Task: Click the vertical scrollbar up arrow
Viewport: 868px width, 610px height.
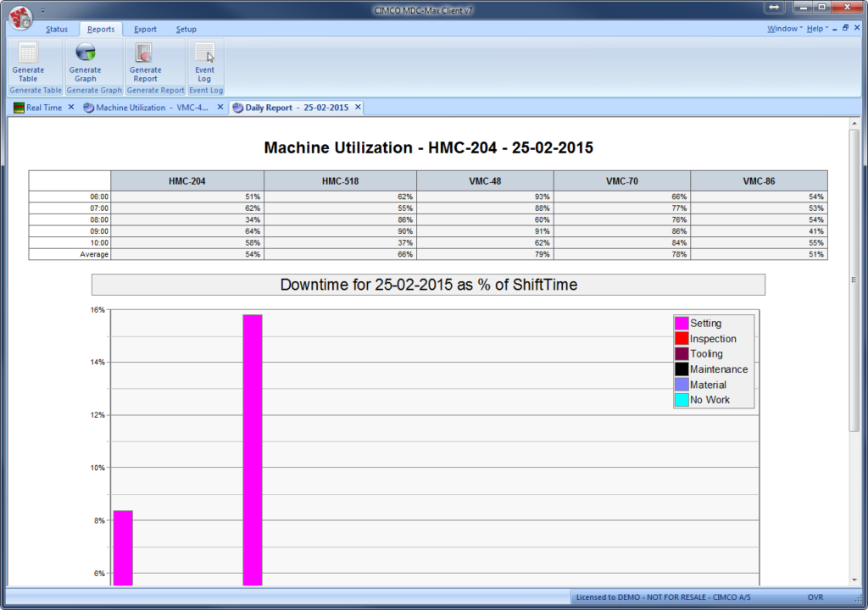Action: point(854,124)
